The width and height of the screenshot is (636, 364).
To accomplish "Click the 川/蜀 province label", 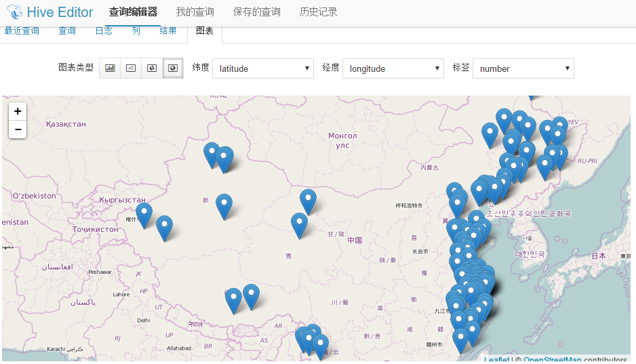I will [340, 302].
